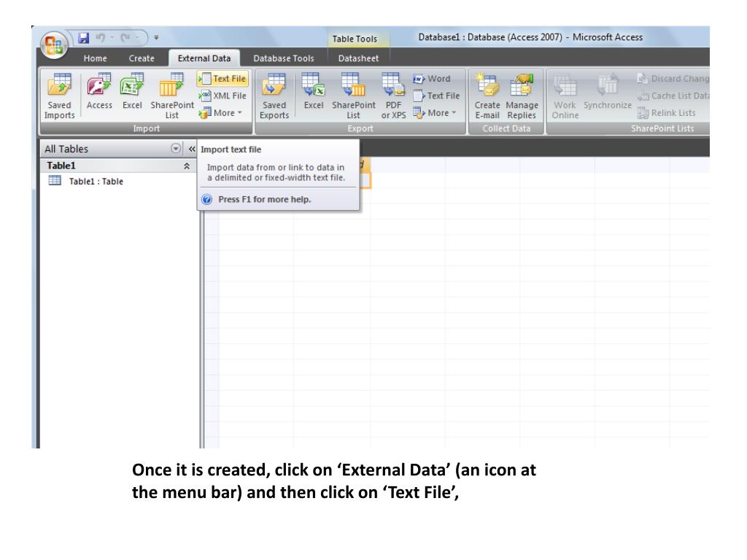Click Relink Lists option
The width and height of the screenshot is (747, 560).
(667, 113)
